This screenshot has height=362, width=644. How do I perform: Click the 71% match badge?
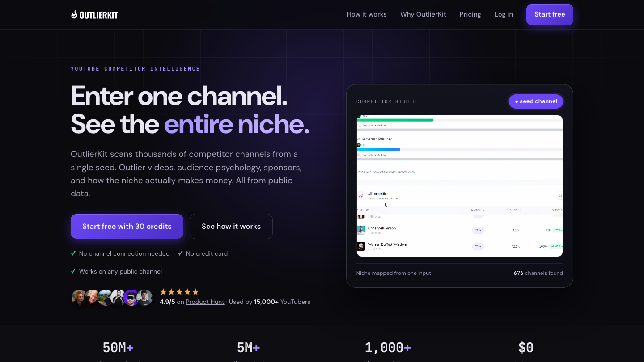[x=478, y=230]
